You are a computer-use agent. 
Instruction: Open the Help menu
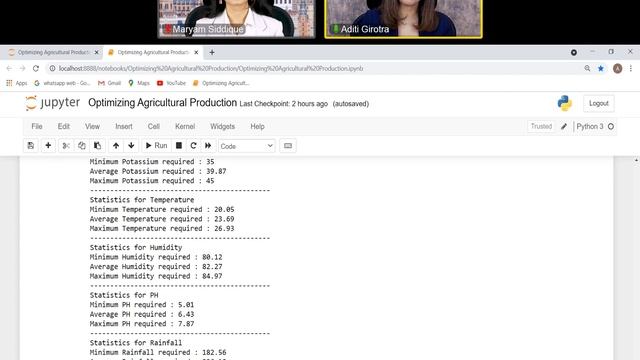coord(258,127)
